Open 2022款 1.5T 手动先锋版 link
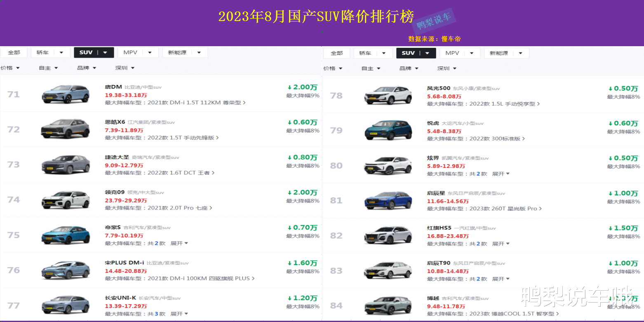644x322 pixels. (183, 138)
